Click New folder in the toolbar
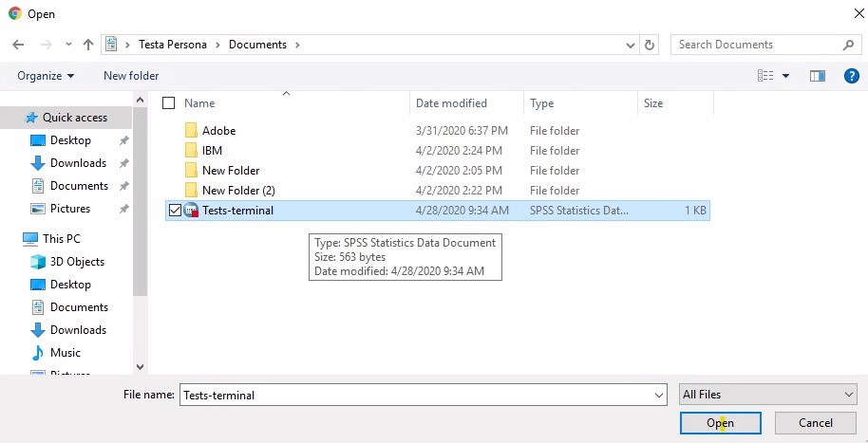The image size is (868, 443). point(131,76)
